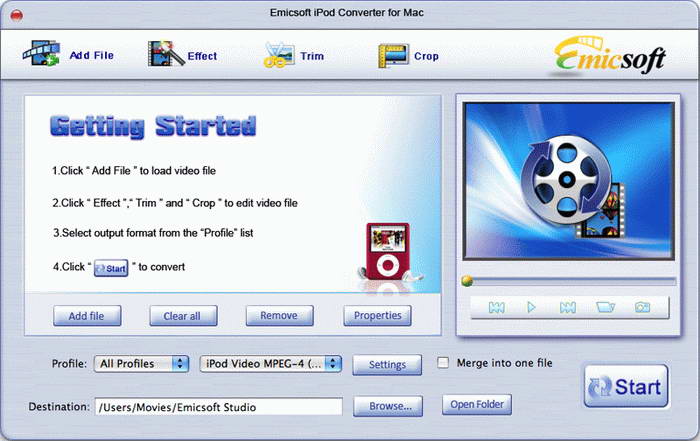Click the preview seek slider knob
Viewport: 700px width, 441px height.
tap(467, 281)
